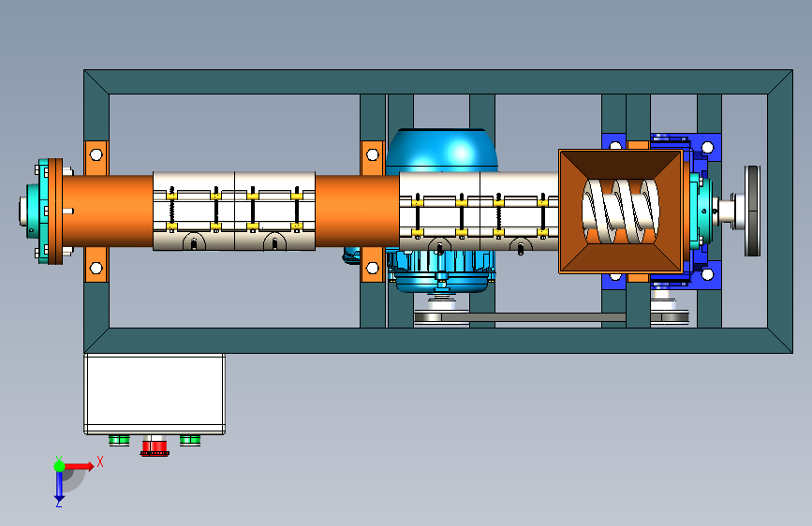The image size is (812, 526).
Task: Select the orange flange at barrel's left end
Action: 55,212
